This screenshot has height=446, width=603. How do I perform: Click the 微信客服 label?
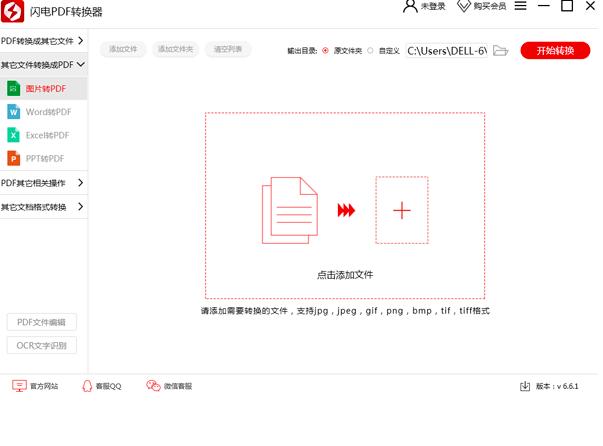click(178, 386)
